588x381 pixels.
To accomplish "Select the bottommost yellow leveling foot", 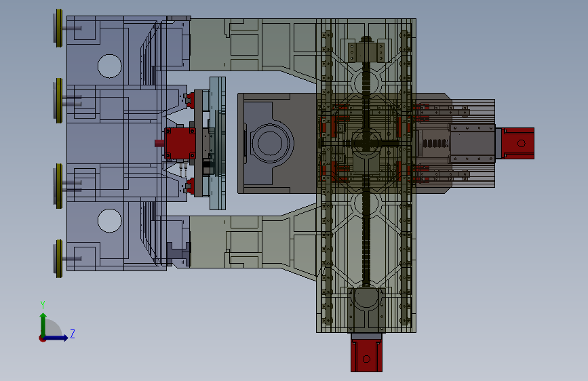I will 59,259.
